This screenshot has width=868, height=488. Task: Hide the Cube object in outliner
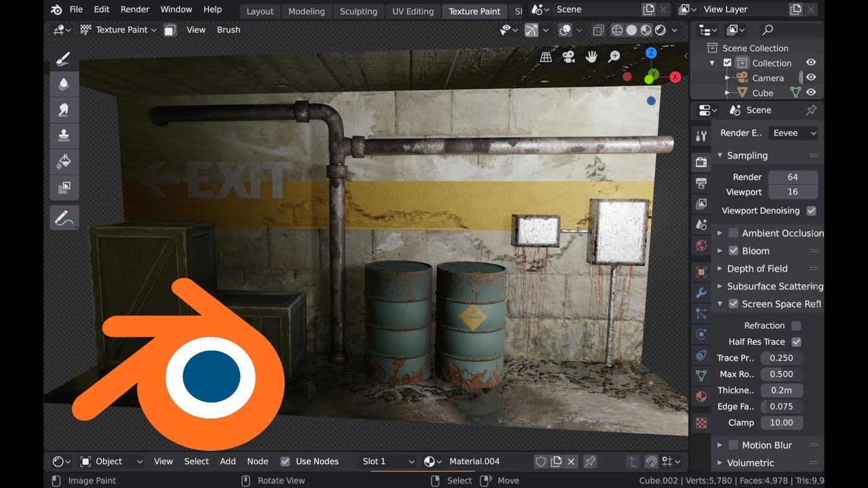(x=810, y=93)
